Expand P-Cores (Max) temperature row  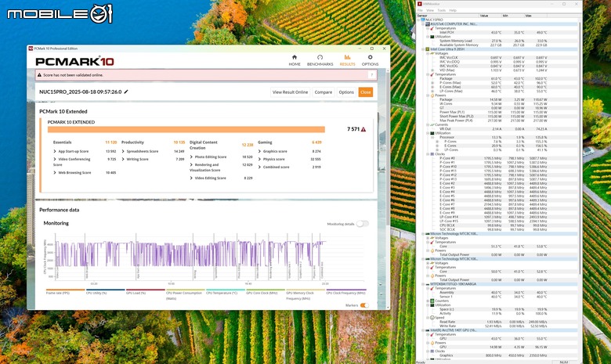(432, 82)
